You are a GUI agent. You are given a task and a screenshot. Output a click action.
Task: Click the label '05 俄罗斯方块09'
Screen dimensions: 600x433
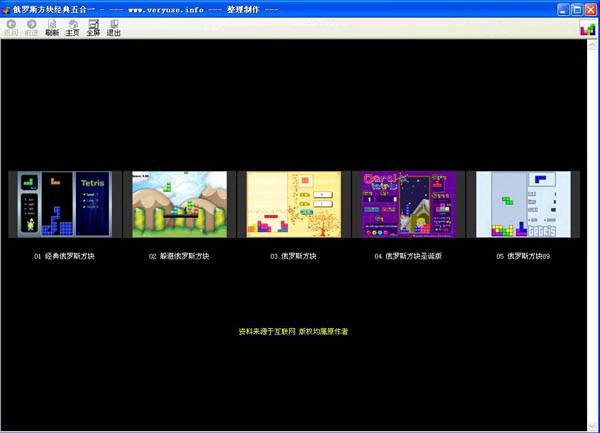[523, 256]
